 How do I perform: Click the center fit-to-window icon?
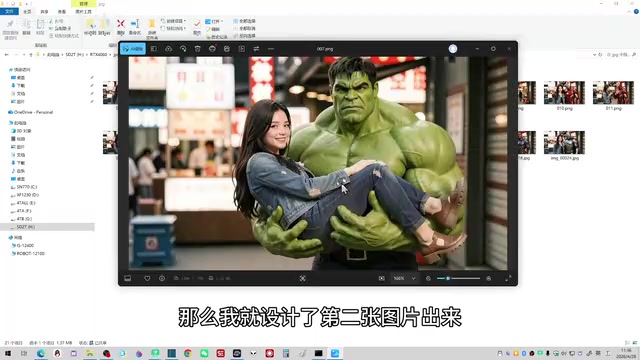(302, 278)
